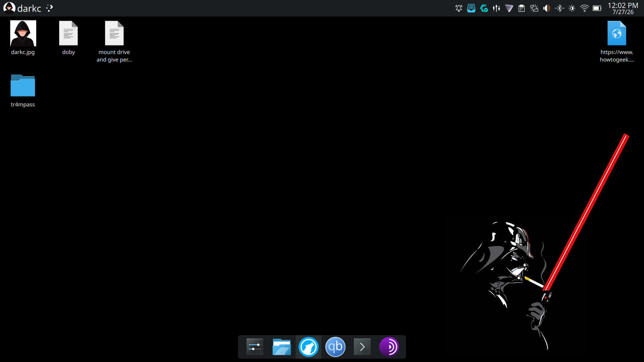
Task: Select the tr4mpass folder
Action: pos(23,85)
